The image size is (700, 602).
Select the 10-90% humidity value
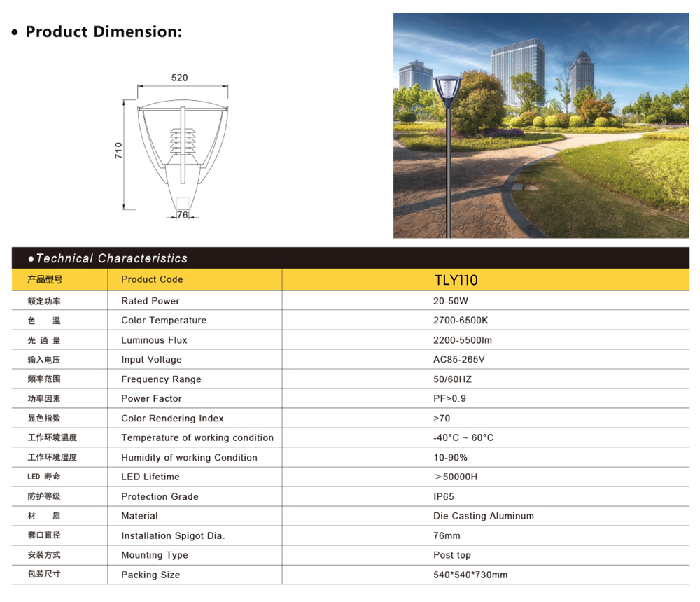450,457
